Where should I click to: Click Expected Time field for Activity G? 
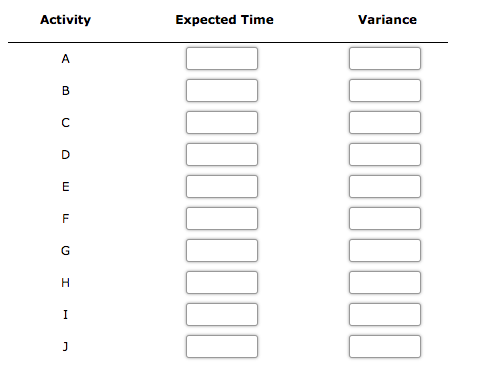pyautogui.click(x=222, y=251)
